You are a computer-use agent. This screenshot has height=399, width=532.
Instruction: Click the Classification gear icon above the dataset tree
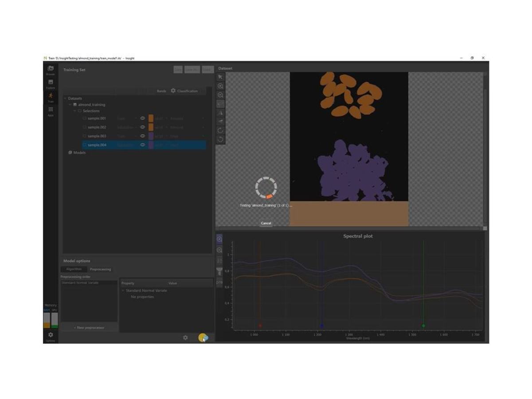coord(173,91)
